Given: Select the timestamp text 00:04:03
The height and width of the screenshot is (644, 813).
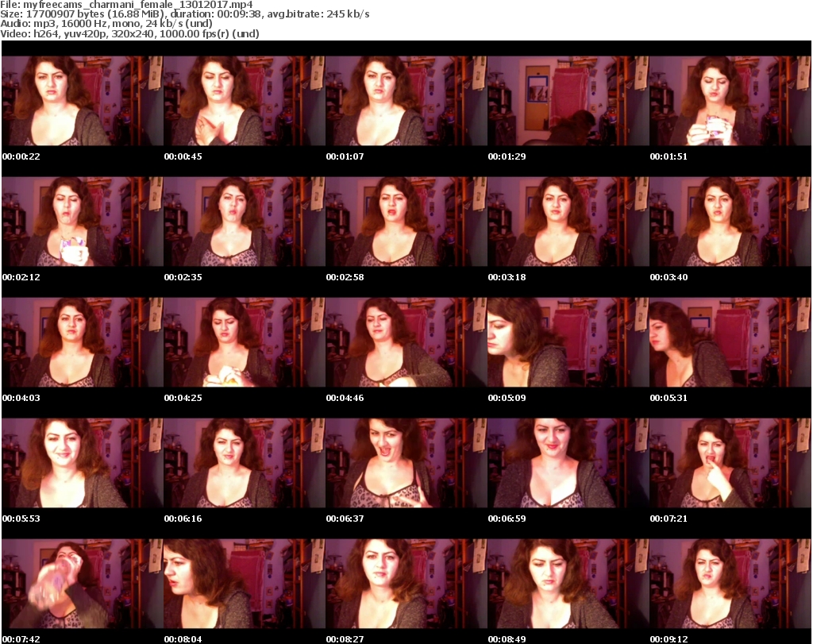Looking at the screenshot, I should point(21,398).
